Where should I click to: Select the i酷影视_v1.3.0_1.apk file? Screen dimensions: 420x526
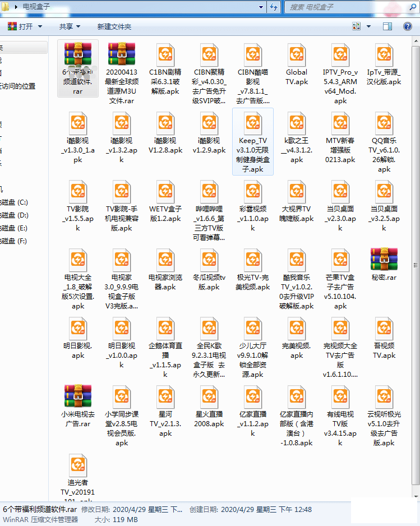(x=78, y=137)
